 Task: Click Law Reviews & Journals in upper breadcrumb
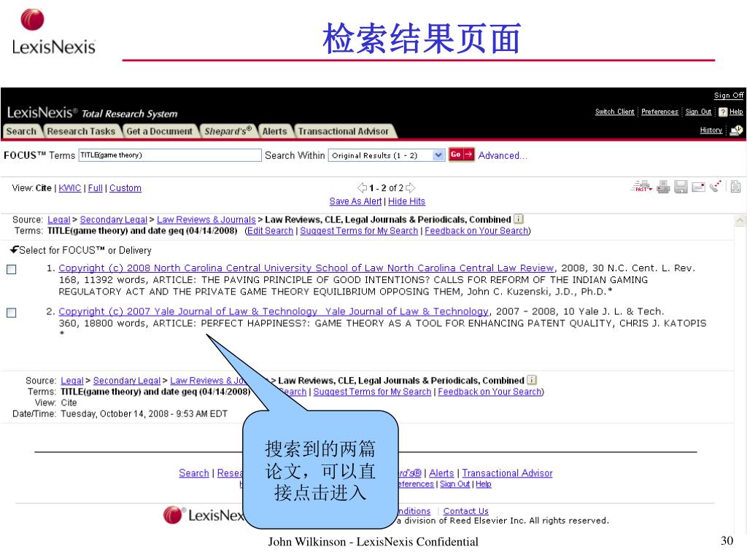click(x=206, y=219)
